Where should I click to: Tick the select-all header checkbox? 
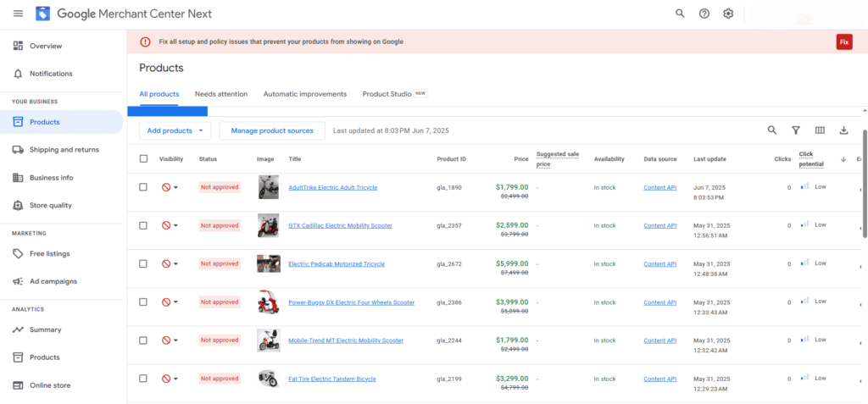143,159
